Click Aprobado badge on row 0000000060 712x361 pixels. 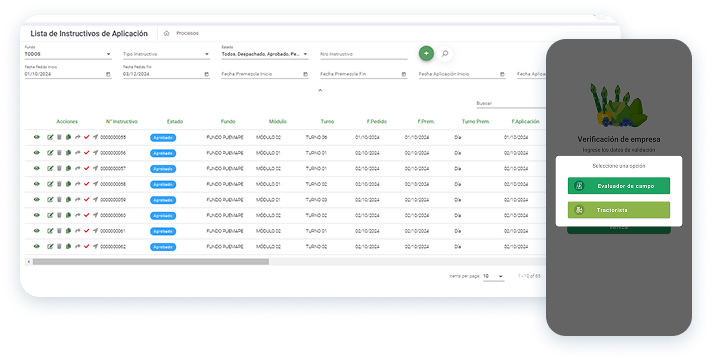coord(163,216)
